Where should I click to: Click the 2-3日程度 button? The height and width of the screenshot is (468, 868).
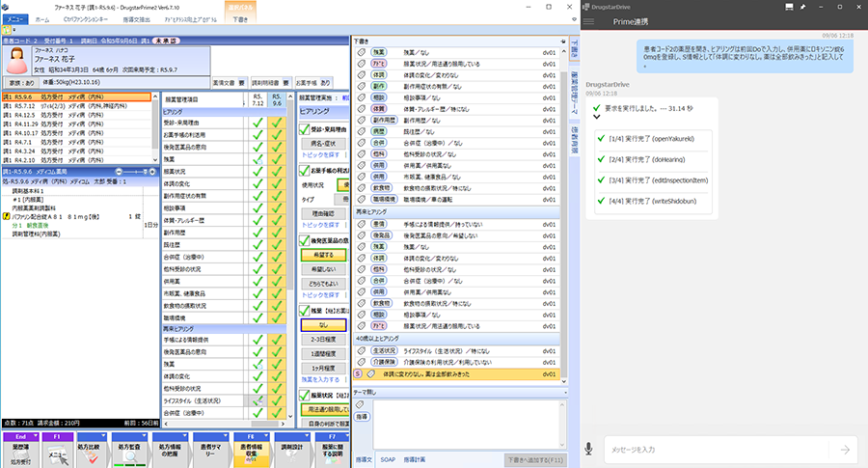tap(323, 339)
